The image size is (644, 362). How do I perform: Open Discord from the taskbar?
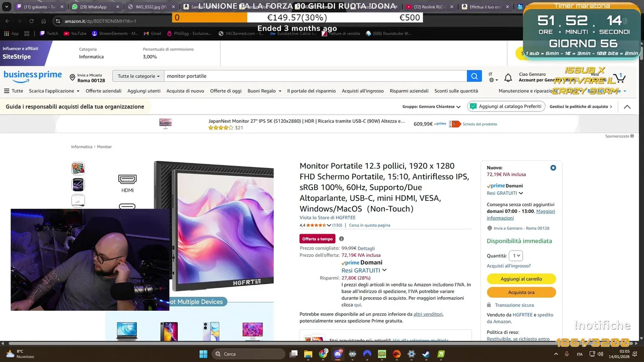338,354
